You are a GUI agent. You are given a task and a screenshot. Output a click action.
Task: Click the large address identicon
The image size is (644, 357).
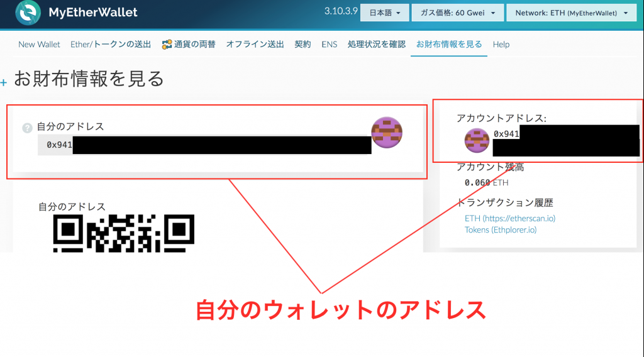[x=387, y=132]
